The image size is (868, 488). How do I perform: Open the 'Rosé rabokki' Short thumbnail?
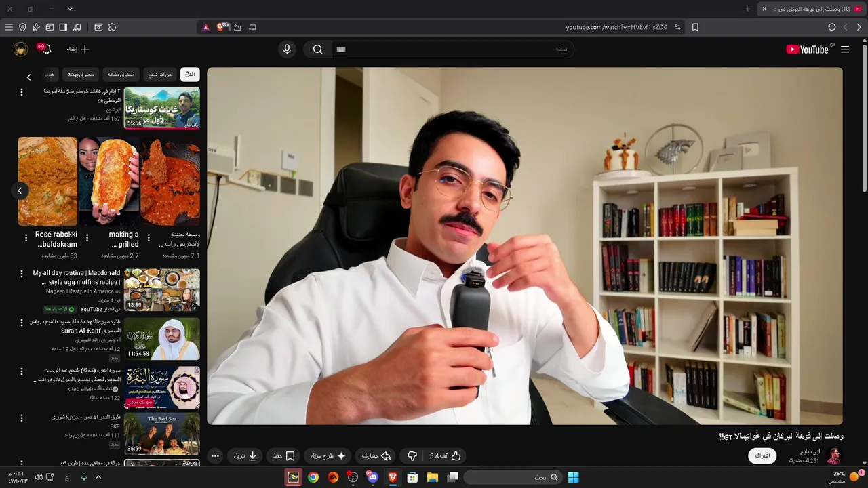tap(47, 181)
